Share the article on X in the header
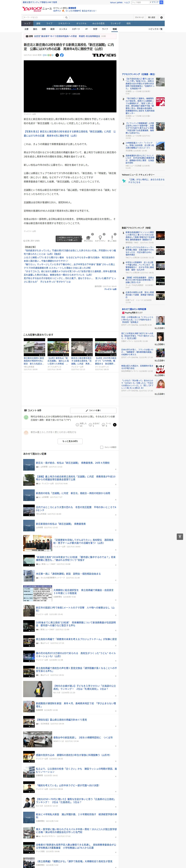The image size is (186, 868). pos(57,55)
